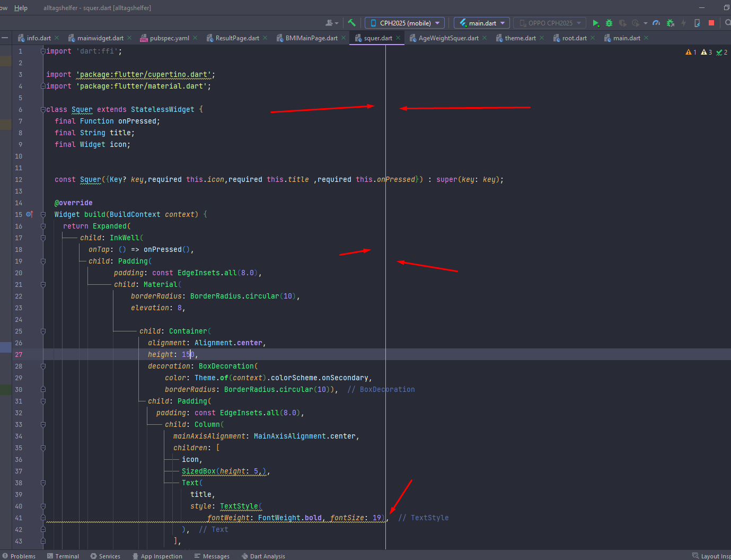The image size is (731, 560).
Task: Open the device file attach icon
Action: [697, 23]
